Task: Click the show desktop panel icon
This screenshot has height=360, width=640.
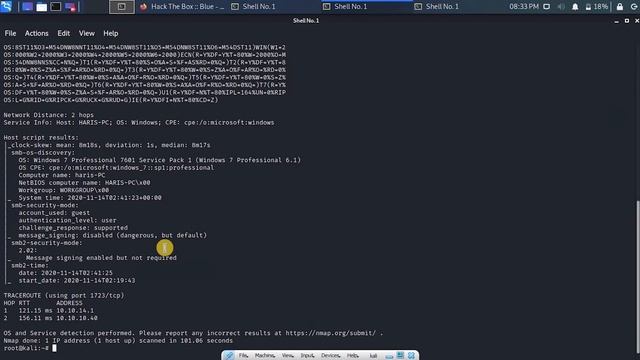Action: coord(27,7)
